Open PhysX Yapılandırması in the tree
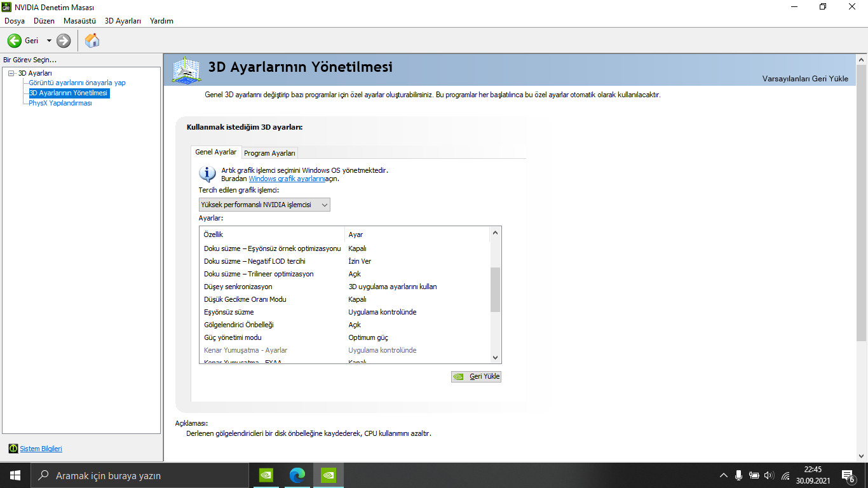 tap(60, 103)
